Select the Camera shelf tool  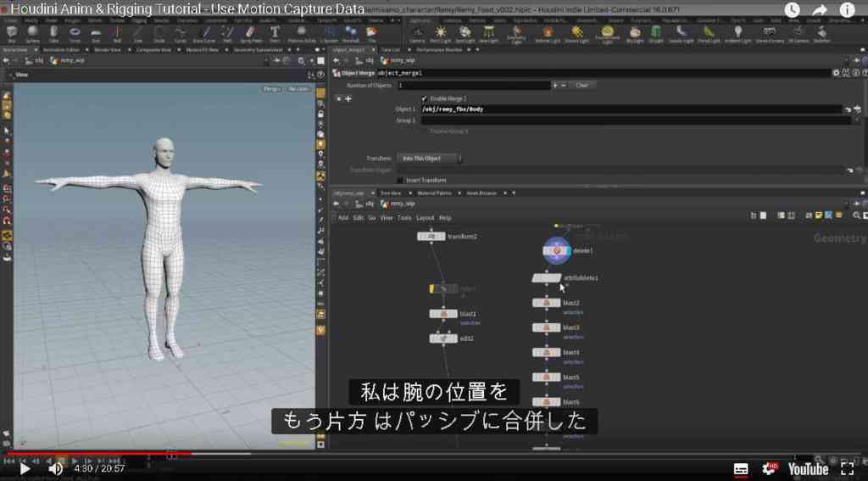(x=417, y=34)
